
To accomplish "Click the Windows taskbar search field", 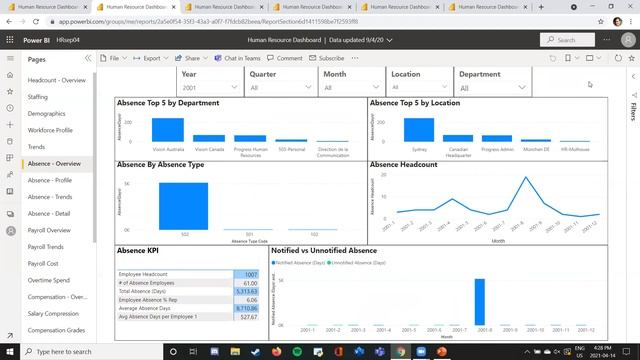I will pyautogui.click(x=91, y=351).
